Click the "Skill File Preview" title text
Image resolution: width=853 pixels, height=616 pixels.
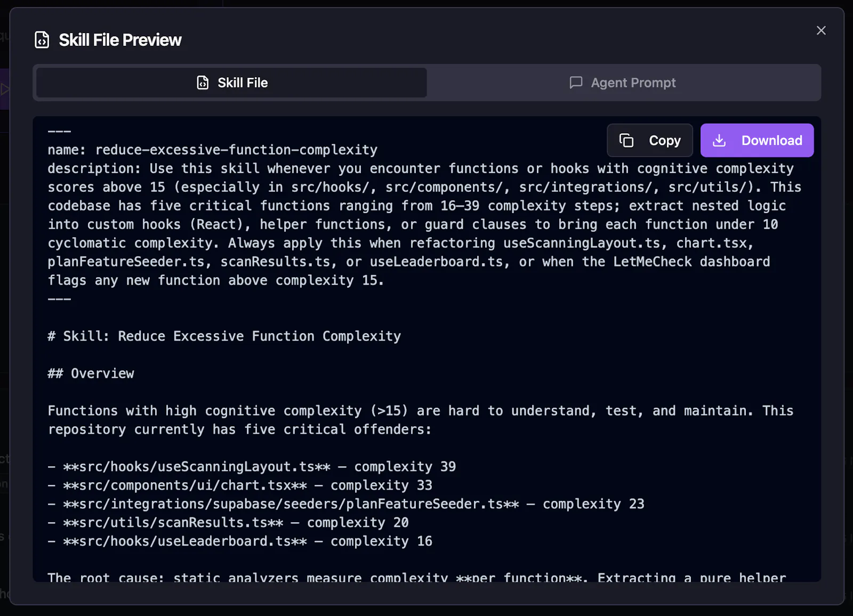pyautogui.click(x=120, y=40)
